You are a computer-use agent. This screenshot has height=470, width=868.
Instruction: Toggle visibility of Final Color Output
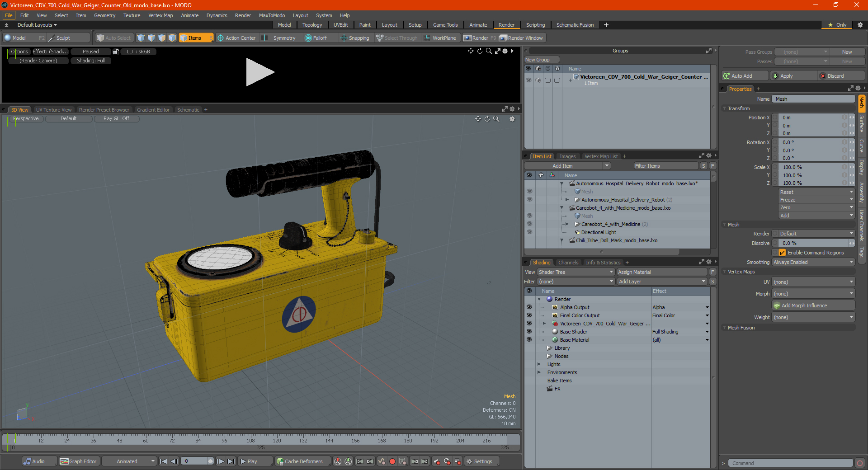point(529,315)
